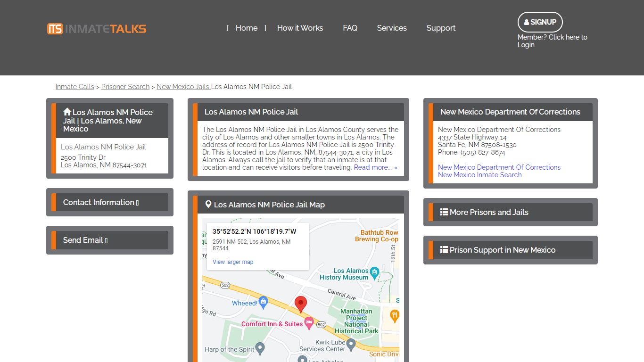Click the Bathtub Row Brewing Co-op map label
644x362 pixels.
click(x=377, y=236)
